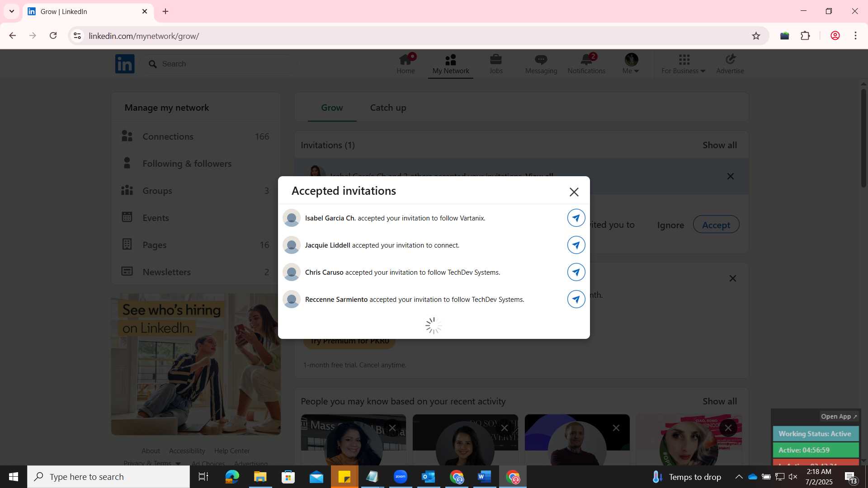Image resolution: width=868 pixels, height=488 pixels.
Task: Open File Explorer from taskbar
Action: [260, 477]
